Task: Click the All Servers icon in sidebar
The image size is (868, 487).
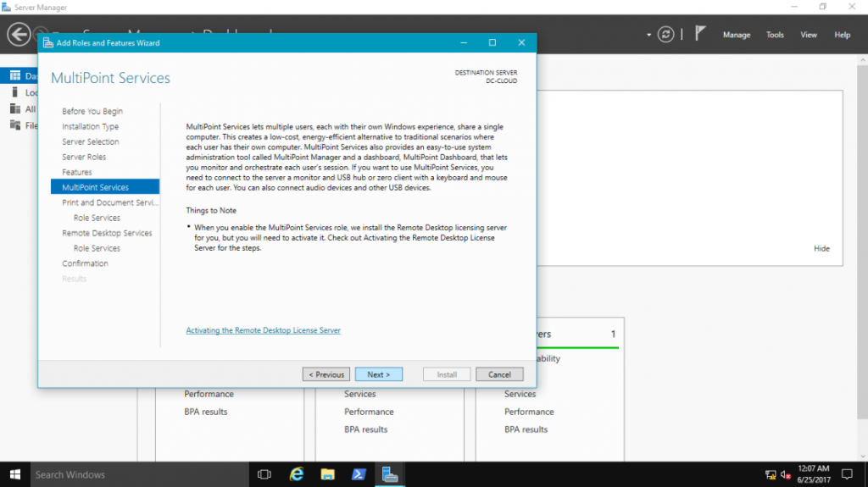Action: click(x=15, y=108)
